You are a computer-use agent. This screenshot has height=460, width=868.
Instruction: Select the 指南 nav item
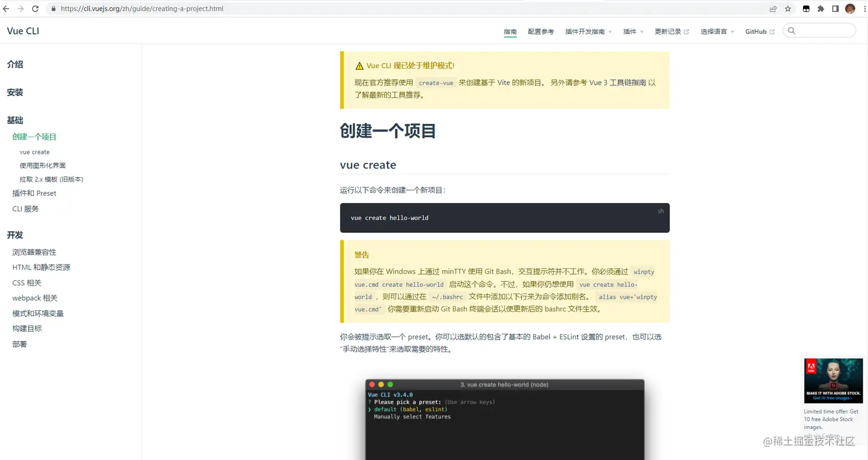tap(510, 32)
